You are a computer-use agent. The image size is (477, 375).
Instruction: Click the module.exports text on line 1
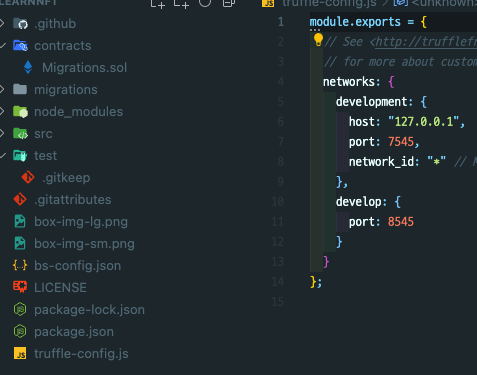pos(355,22)
